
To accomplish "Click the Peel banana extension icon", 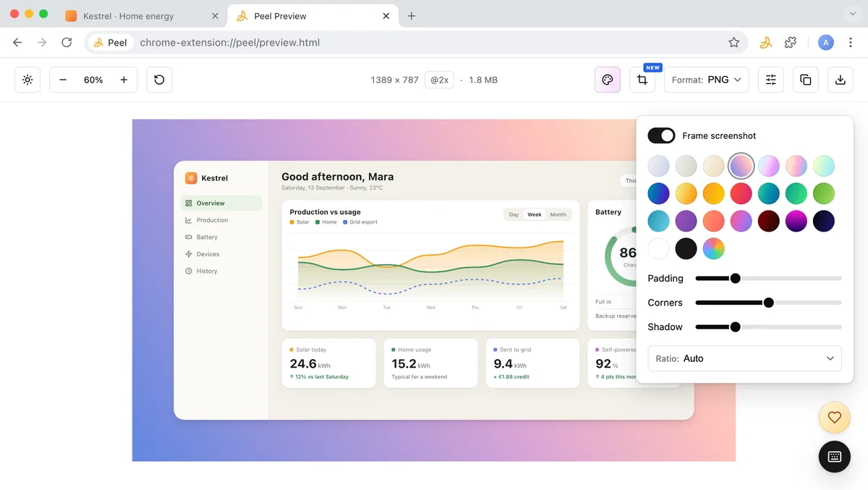I will click(x=765, y=43).
